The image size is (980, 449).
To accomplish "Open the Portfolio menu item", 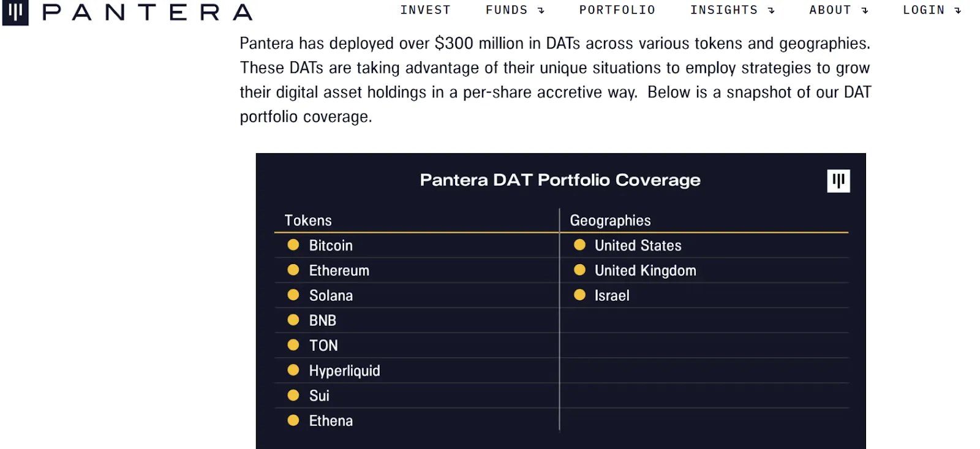I will pos(617,10).
